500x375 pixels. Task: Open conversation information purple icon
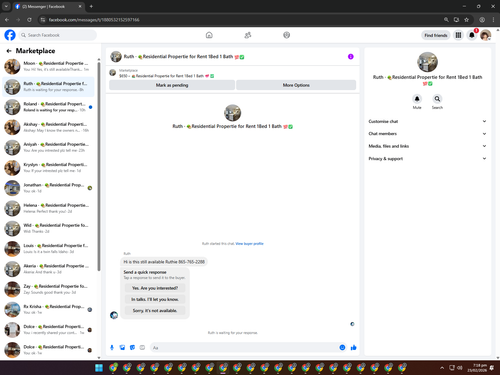point(351,57)
